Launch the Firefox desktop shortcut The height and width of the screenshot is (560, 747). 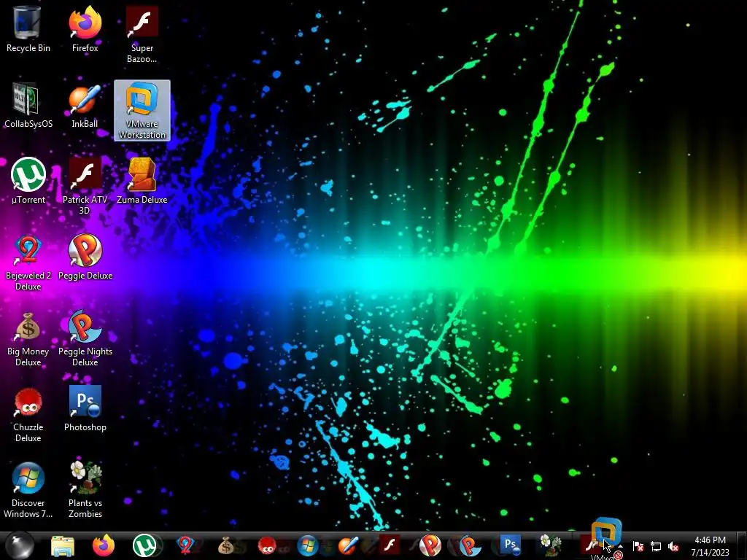pos(85,29)
